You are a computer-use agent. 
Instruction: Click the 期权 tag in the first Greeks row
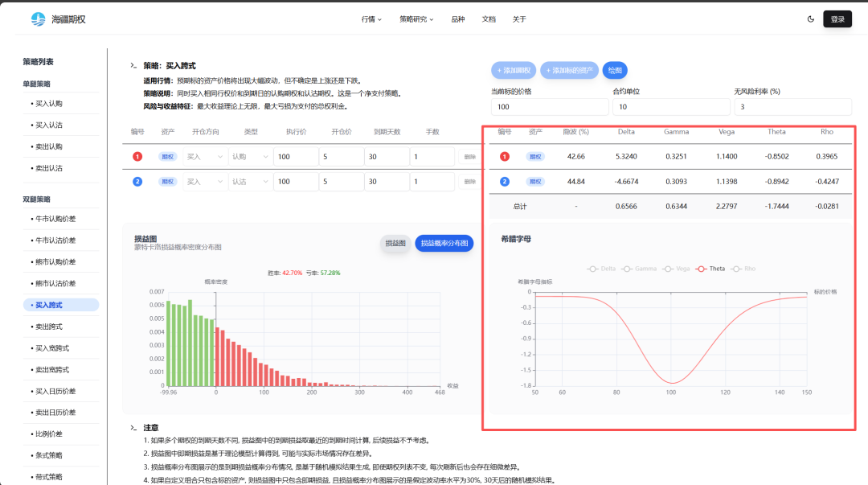click(x=534, y=157)
